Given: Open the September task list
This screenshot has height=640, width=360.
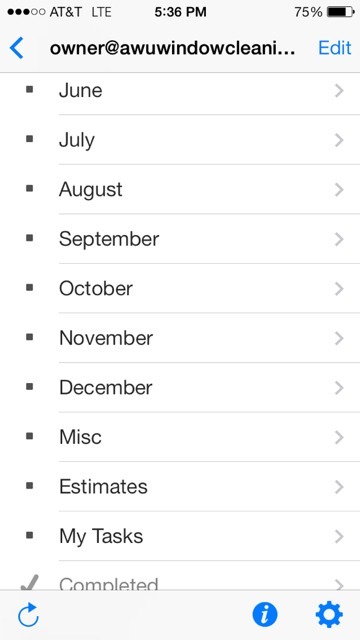Looking at the screenshot, I should point(180,239).
